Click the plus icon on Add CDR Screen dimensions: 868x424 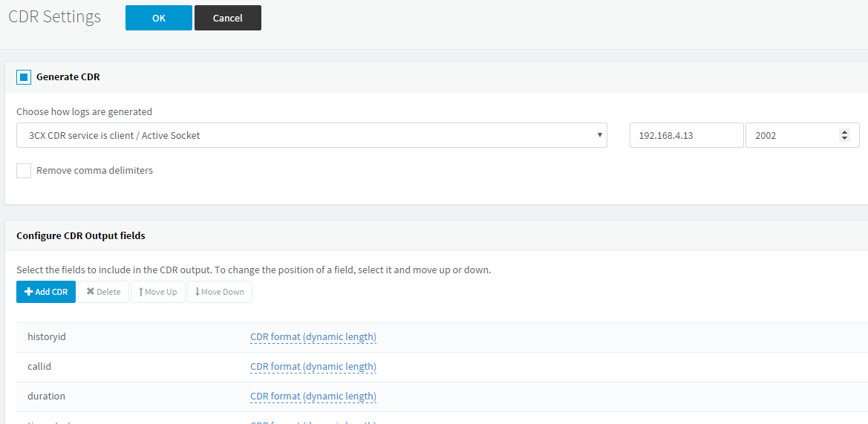click(29, 292)
